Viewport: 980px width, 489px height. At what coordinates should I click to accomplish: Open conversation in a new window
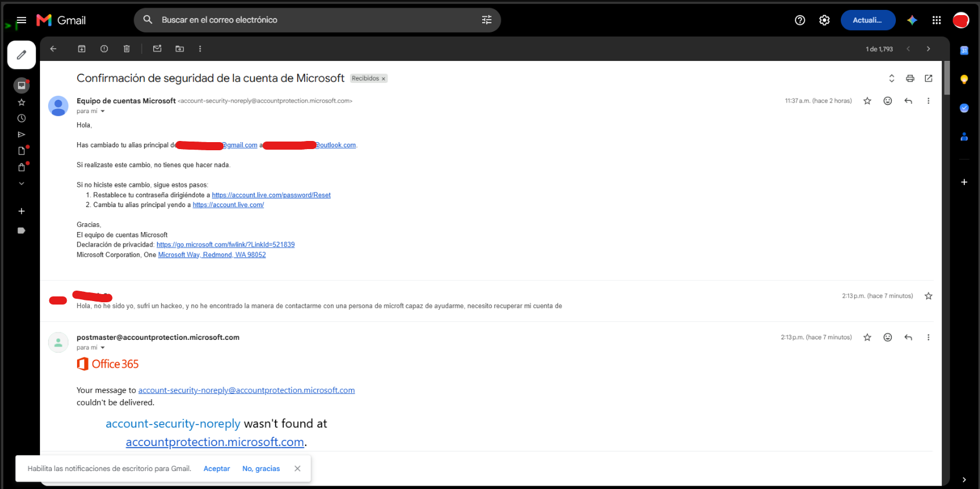[928, 78]
